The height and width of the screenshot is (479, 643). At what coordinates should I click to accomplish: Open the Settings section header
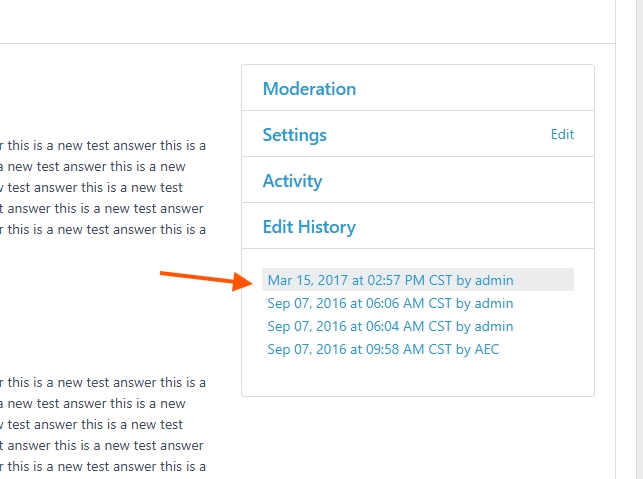tap(294, 135)
